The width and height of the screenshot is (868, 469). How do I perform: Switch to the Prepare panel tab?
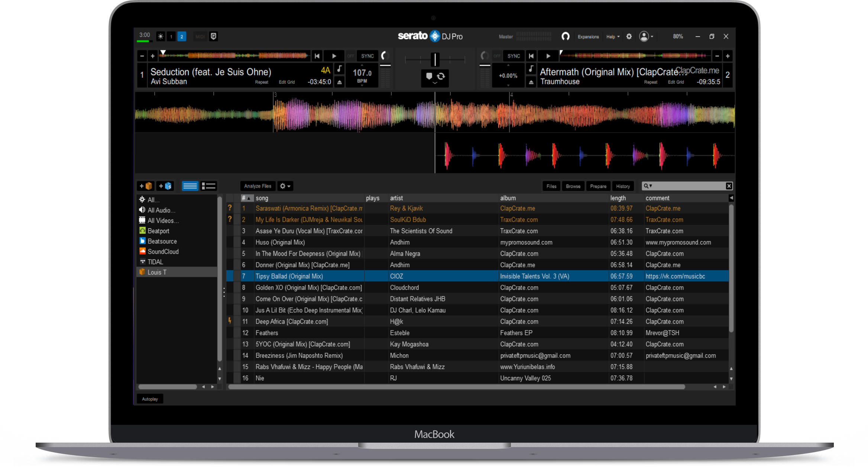(x=598, y=186)
